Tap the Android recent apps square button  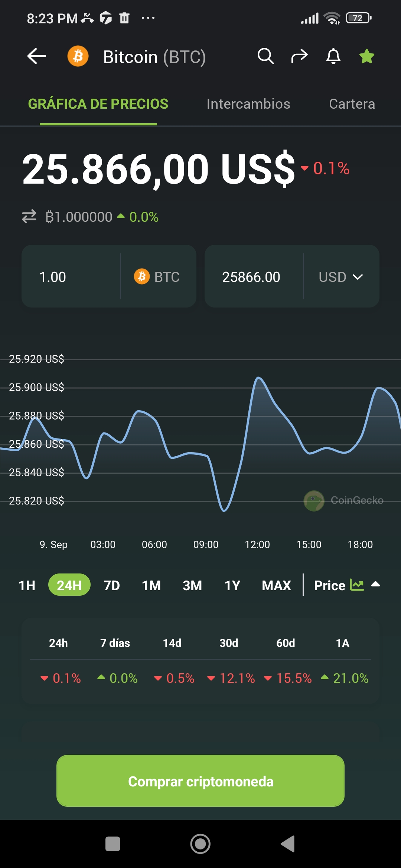[x=113, y=844]
